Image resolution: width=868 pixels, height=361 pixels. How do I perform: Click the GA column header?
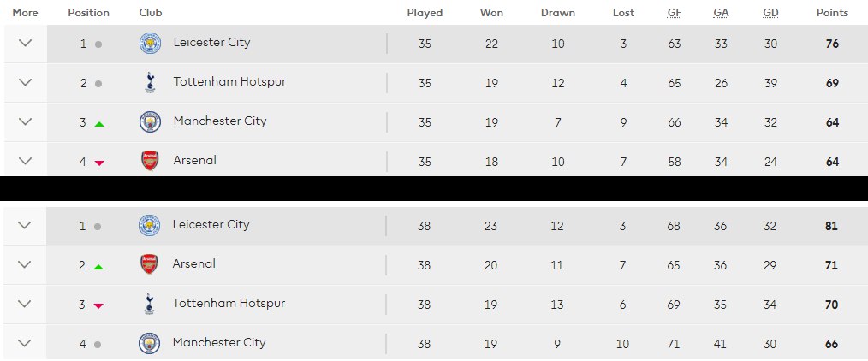(x=721, y=13)
